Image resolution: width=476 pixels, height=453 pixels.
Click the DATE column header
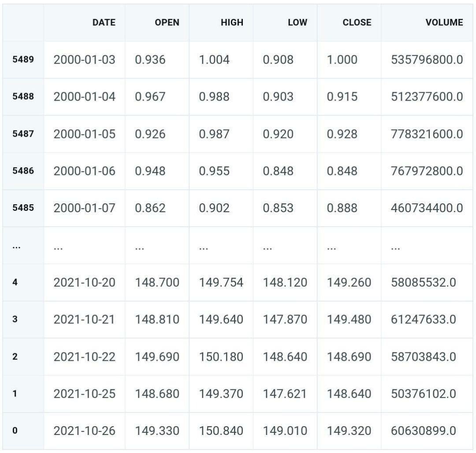(104, 22)
